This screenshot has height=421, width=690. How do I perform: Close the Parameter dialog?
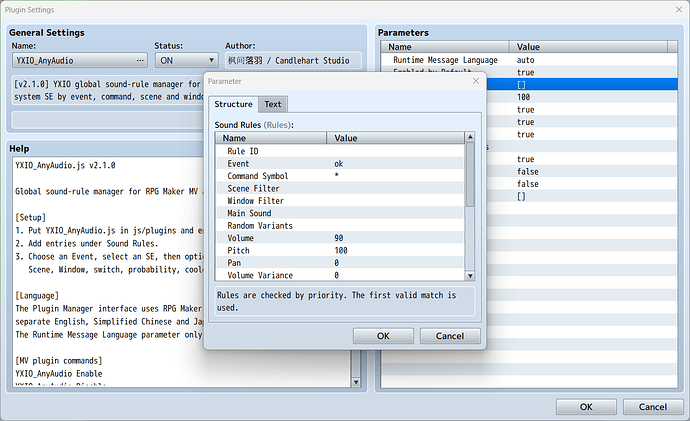click(x=476, y=81)
